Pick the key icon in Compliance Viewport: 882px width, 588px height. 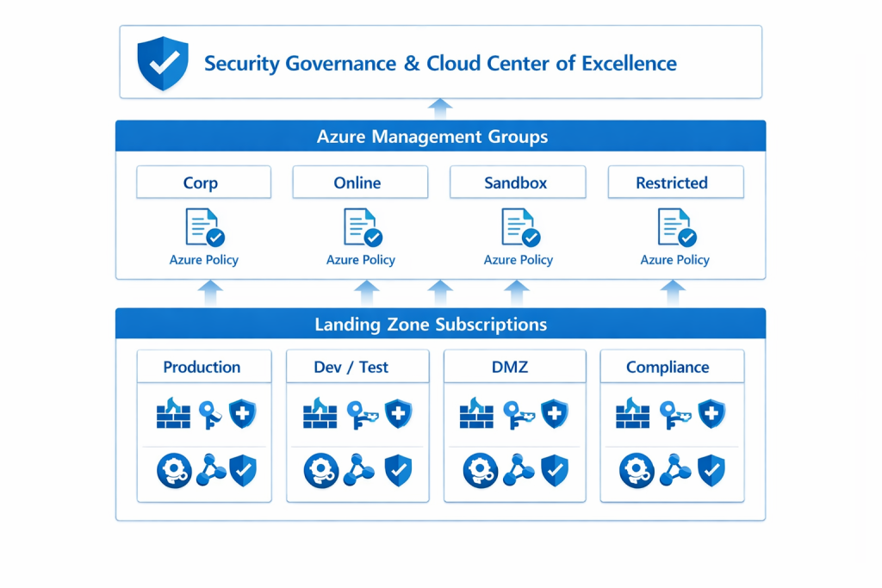(674, 415)
